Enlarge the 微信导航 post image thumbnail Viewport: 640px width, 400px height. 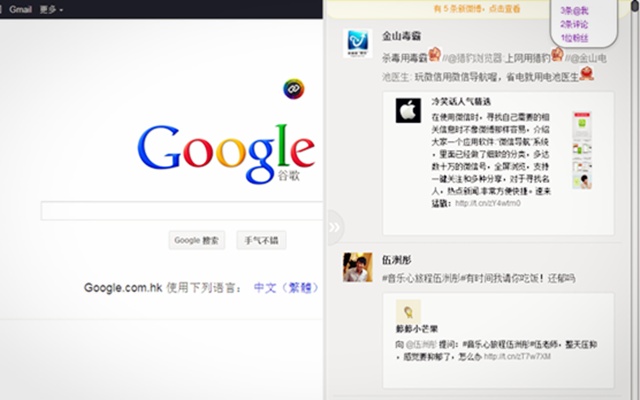pyautogui.click(x=582, y=150)
